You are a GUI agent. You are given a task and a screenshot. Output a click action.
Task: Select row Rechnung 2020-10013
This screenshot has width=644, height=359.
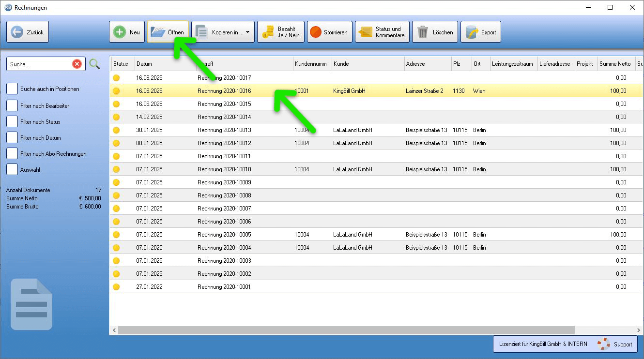[376, 130]
